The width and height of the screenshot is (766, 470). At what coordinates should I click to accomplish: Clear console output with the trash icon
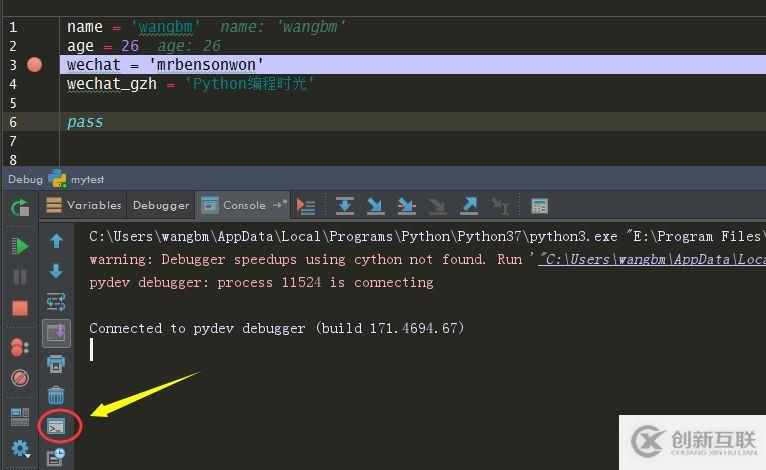56,395
